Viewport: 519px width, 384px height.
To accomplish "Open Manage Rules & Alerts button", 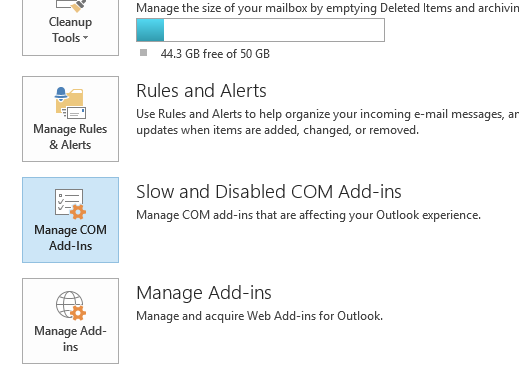I will [70, 119].
